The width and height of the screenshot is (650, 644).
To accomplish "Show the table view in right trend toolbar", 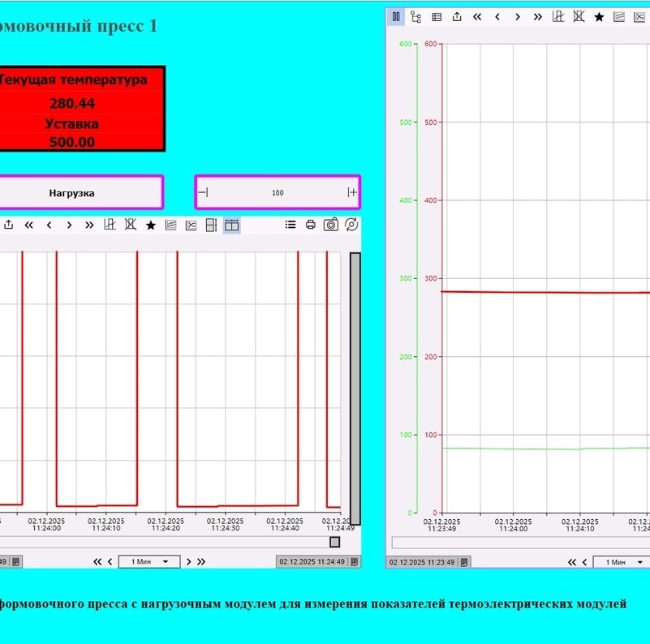I will click(437, 16).
